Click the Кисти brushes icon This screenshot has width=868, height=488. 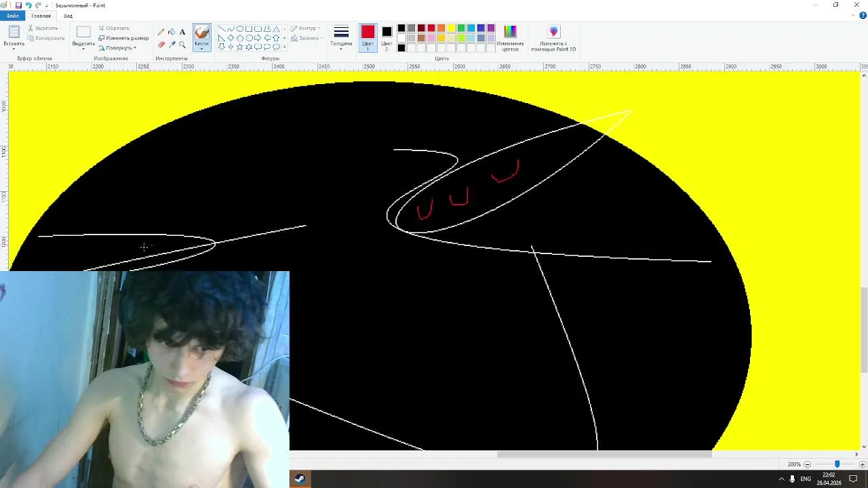(x=201, y=32)
